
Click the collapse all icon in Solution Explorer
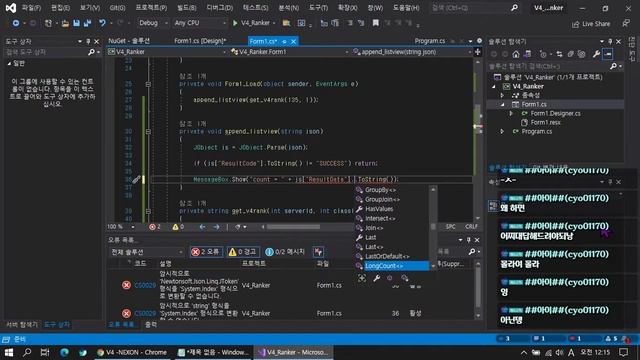tap(571, 54)
